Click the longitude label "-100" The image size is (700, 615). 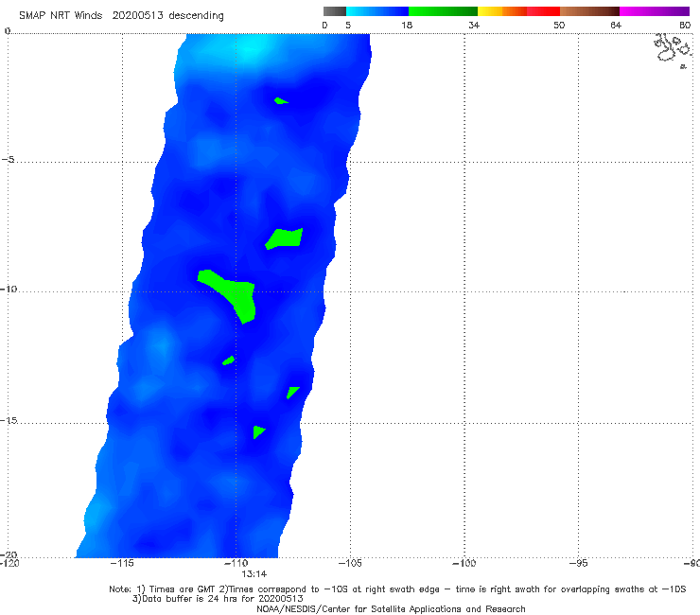pos(464,563)
